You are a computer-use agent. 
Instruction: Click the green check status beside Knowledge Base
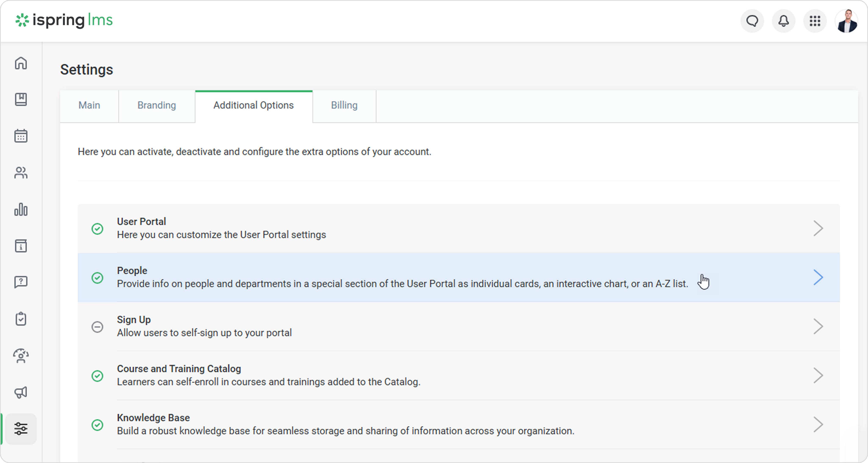pyautogui.click(x=97, y=425)
